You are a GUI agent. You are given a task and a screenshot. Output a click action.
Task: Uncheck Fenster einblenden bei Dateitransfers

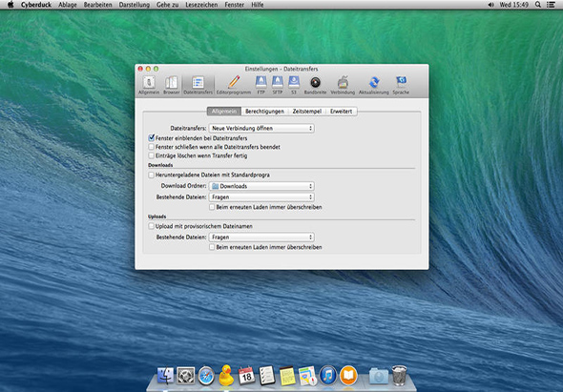[151, 138]
